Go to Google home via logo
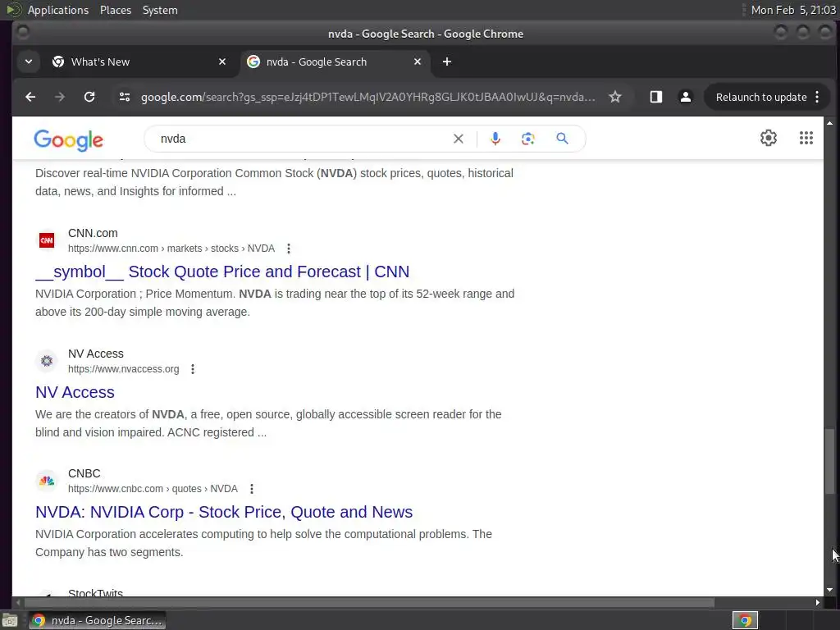 click(69, 139)
